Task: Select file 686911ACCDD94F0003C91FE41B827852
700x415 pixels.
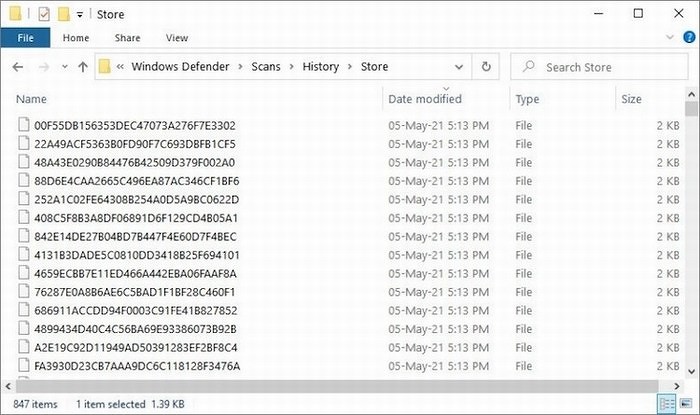Action: (x=136, y=311)
